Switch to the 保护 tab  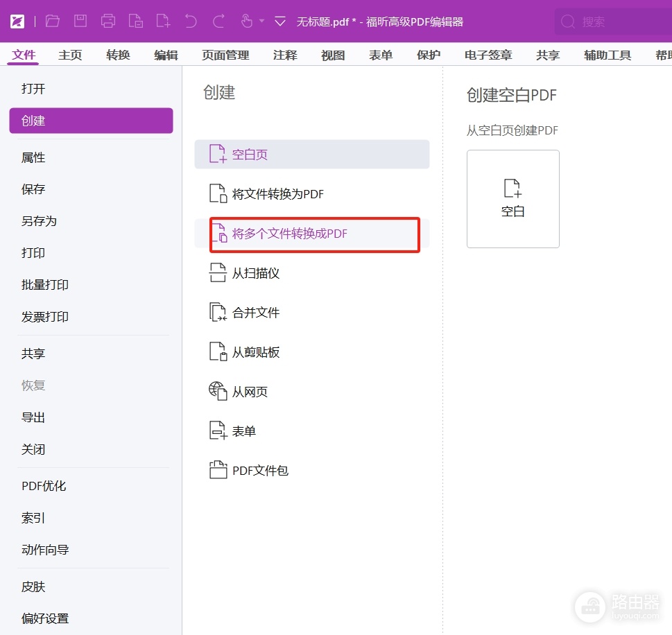(429, 55)
